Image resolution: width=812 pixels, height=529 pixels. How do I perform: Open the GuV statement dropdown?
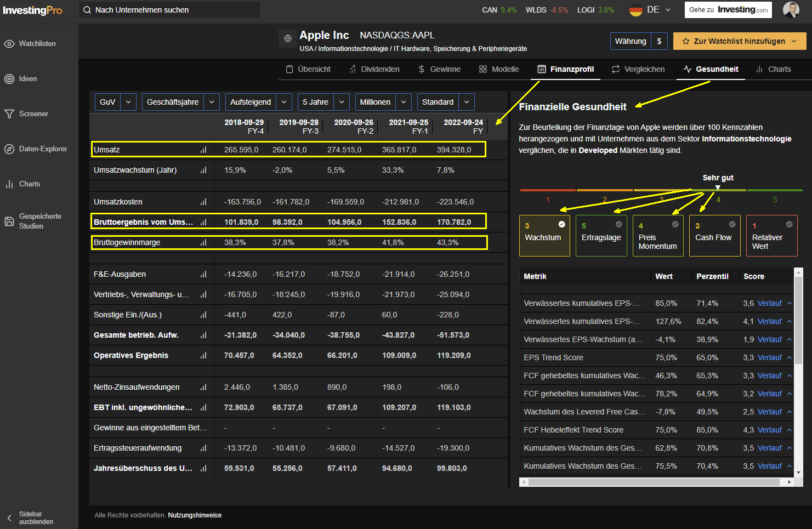point(116,102)
